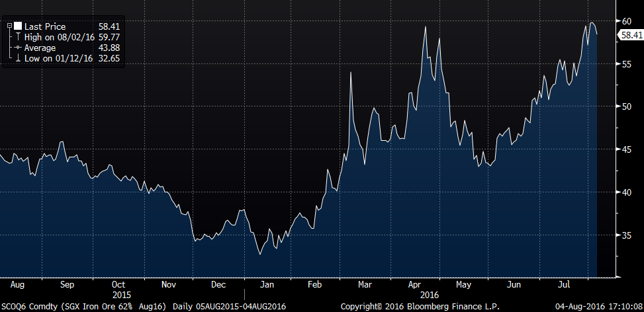Click the Average marker icon in legend
Screen dimensions: 644x312
pyautogui.click(x=18, y=48)
